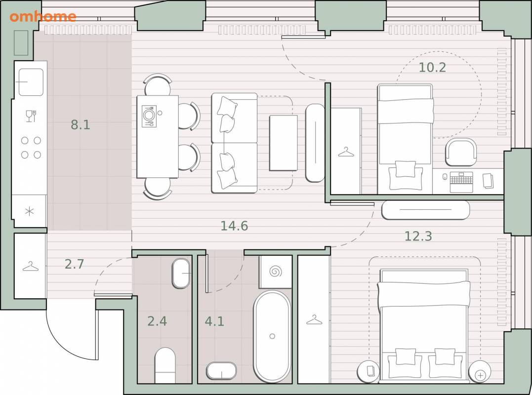Click the bedroom area label 10.2
Viewport: 532px width, 395px height.
point(432,67)
